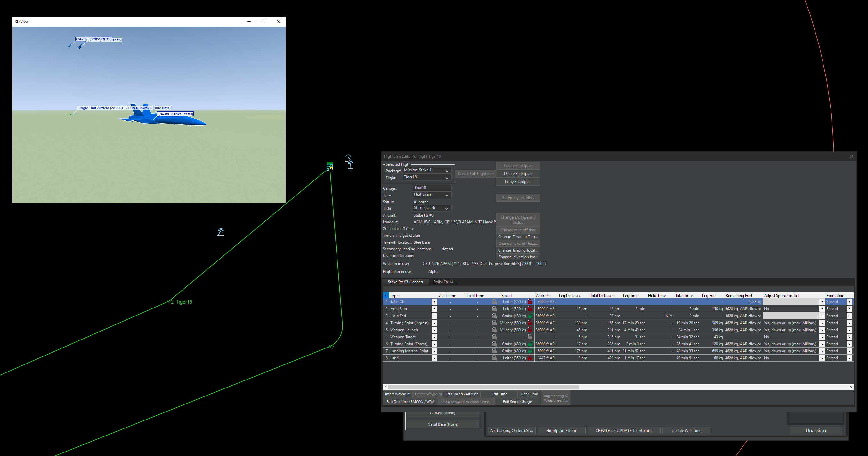The height and width of the screenshot is (456, 868).
Task: Click aircraft symbol marked 2 on map
Action: point(220,232)
